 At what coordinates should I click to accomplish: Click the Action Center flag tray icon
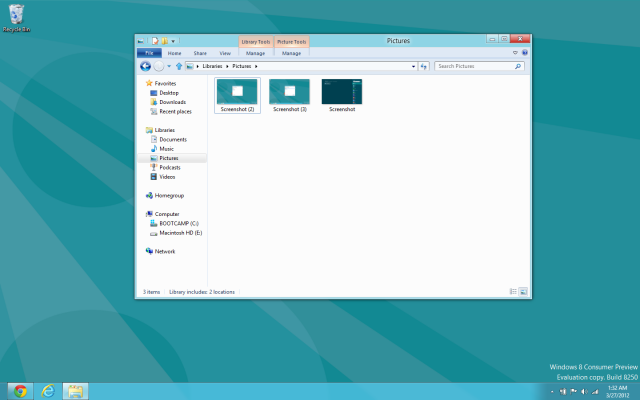[x=573, y=391]
